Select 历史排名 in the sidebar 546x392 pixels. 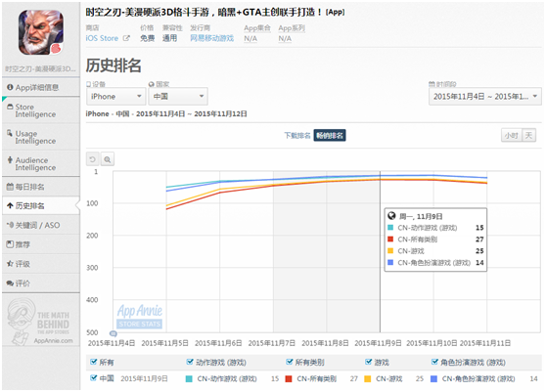[41, 206]
